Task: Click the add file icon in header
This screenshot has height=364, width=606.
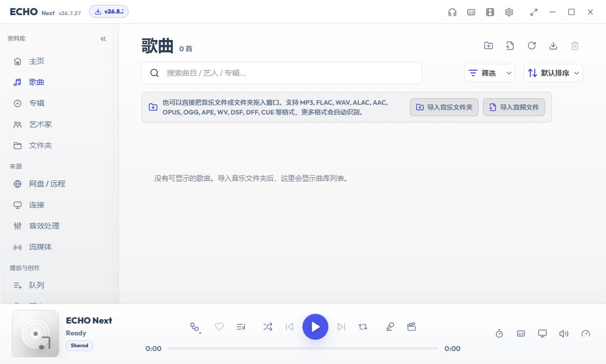Action: [x=510, y=45]
